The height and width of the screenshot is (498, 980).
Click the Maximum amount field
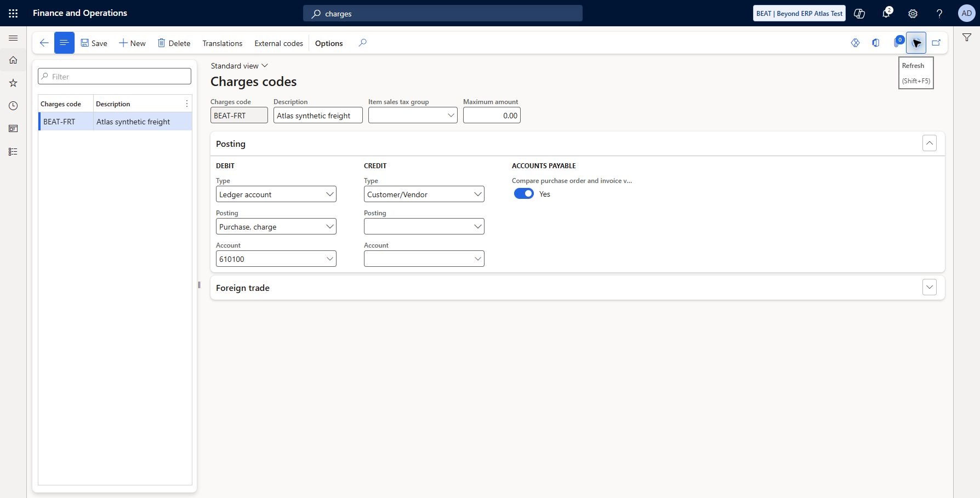click(492, 115)
